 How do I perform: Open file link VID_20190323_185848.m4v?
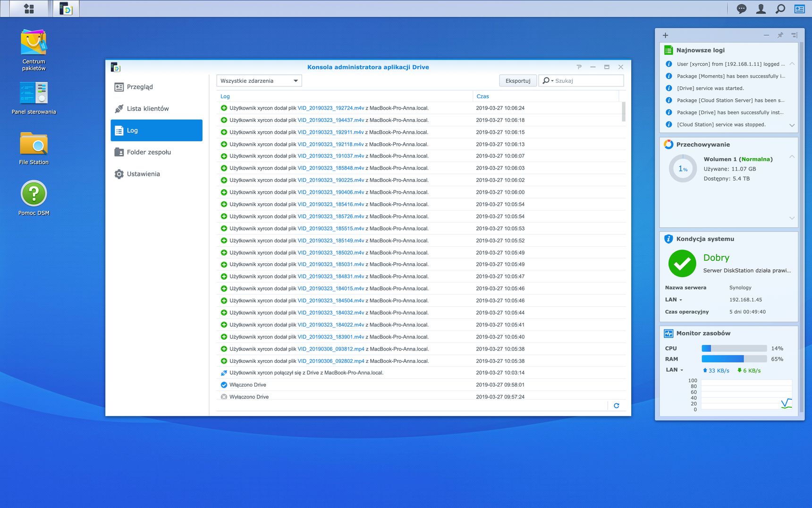331,168
